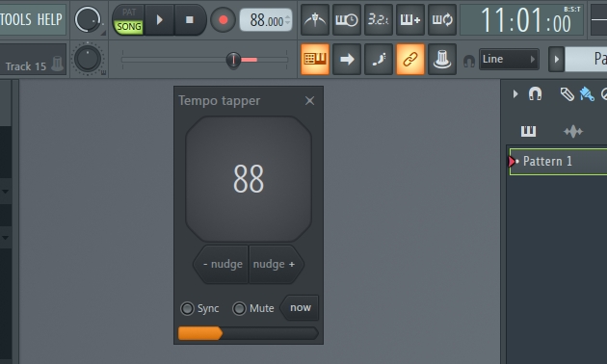Viewport: 607px width, 364px height.
Task: Select the pencil Draw tool
Action: pos(567,94)
